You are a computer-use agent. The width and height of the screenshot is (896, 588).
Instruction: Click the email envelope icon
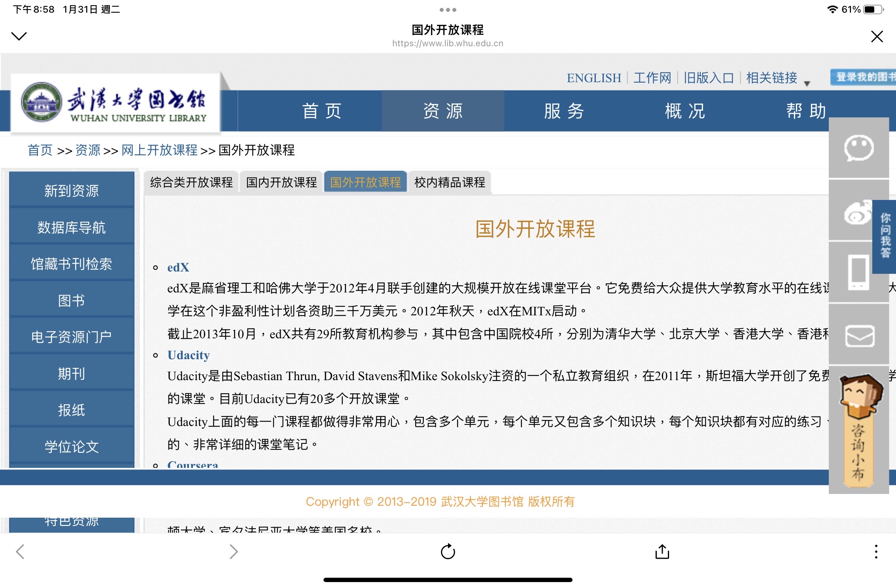click(859, 336)
